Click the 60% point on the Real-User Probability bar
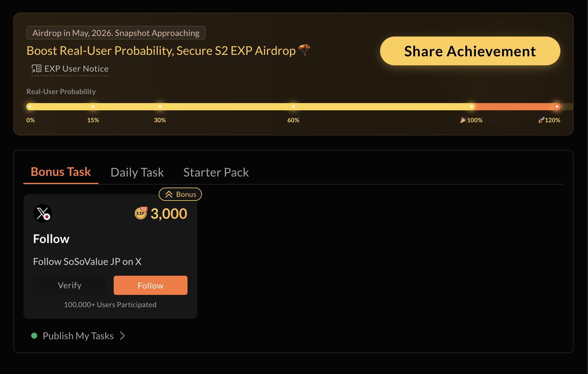The width and height of the screenshot is (588, 374). click(x=293, y=106)
